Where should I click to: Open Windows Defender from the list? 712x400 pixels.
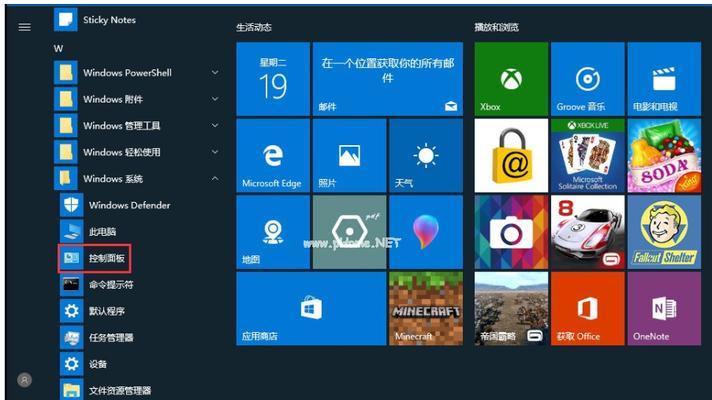[x=115, y=205]
